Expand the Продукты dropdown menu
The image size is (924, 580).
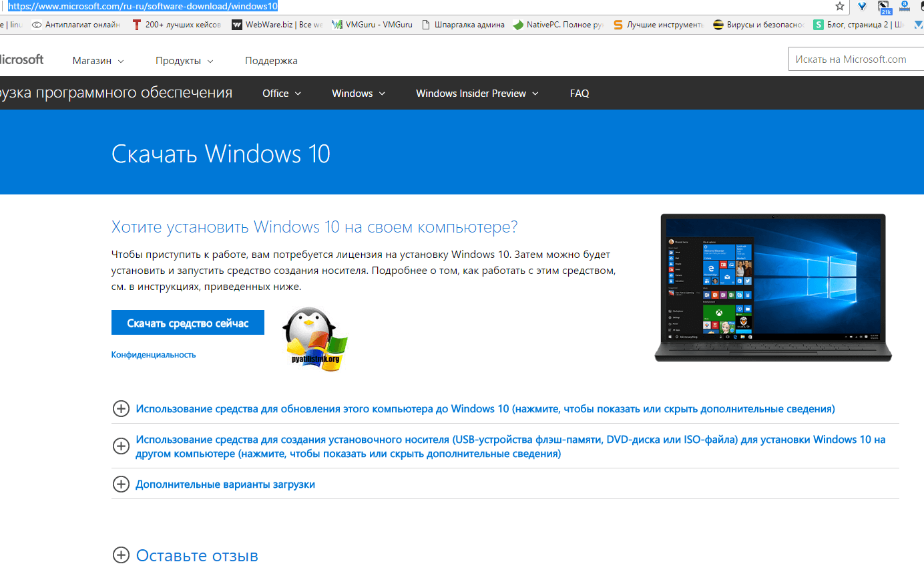[184, 61]
